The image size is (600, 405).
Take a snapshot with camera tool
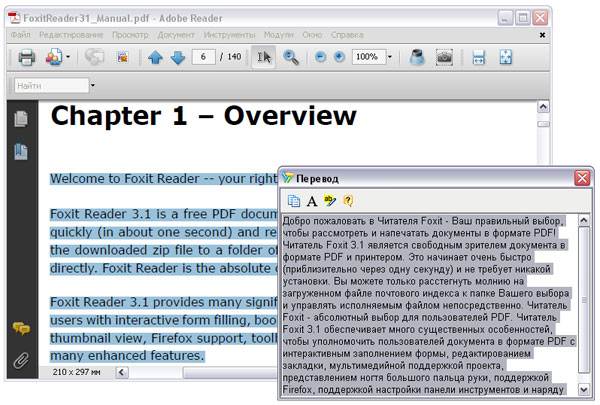444,57
